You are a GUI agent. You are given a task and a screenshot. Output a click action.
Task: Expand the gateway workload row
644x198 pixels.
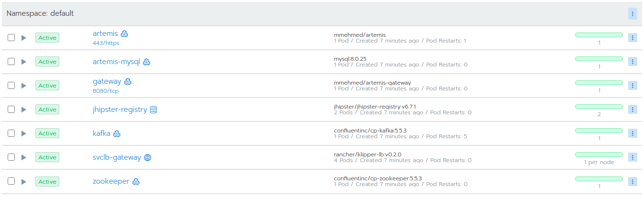[24, 86]
